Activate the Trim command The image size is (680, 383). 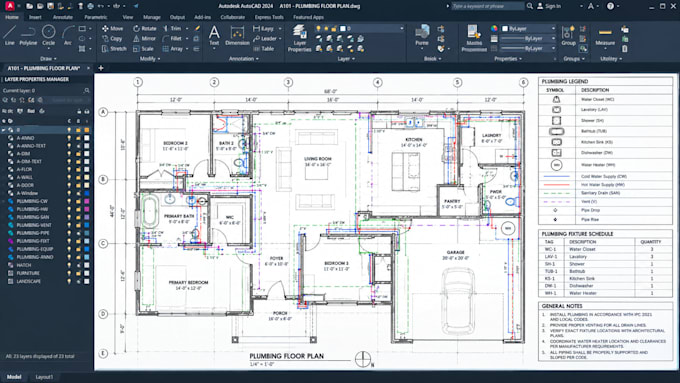pyautogui.click(x=172, y=29)
